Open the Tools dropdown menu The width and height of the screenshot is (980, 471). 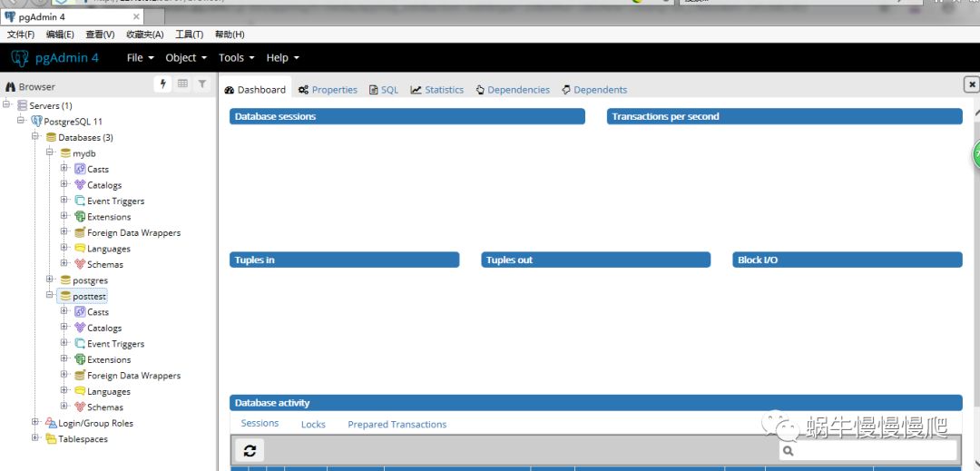tap(236, 57)
